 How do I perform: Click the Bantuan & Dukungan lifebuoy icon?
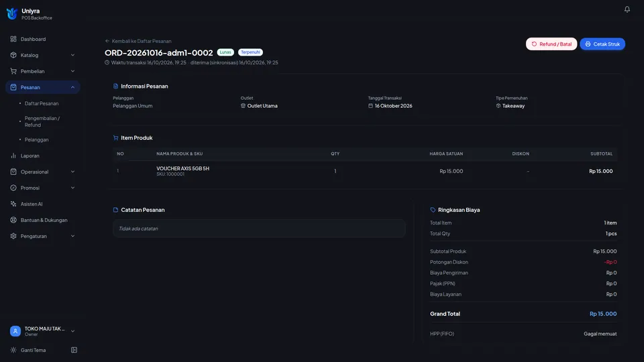[13, 220]
